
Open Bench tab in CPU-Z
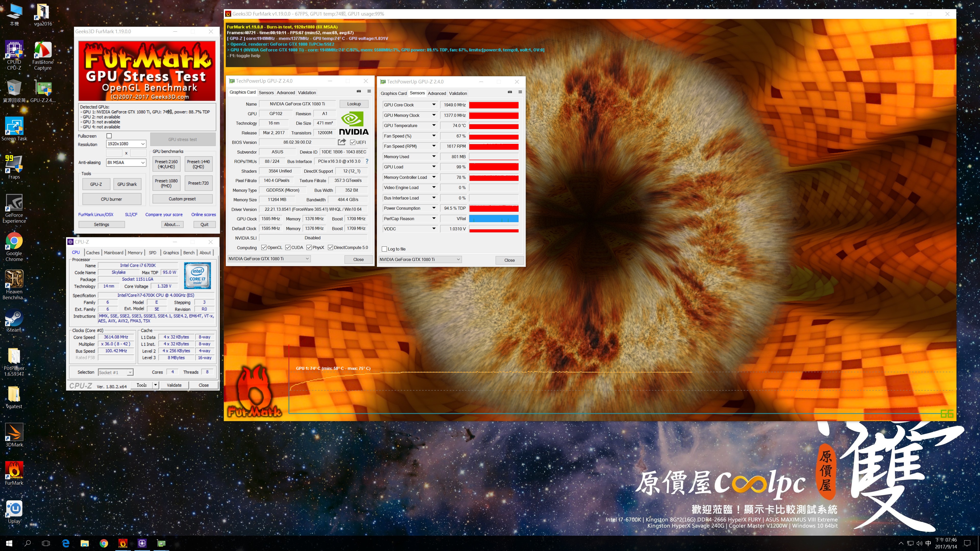pyautogui.click(x=189, y=253)
